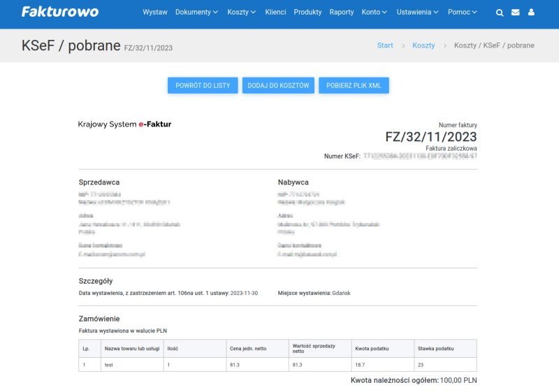Click Faktura wystawiona w walucie PLN text
This screenshot has width=559, height=392.
click(x=123, y=331)
